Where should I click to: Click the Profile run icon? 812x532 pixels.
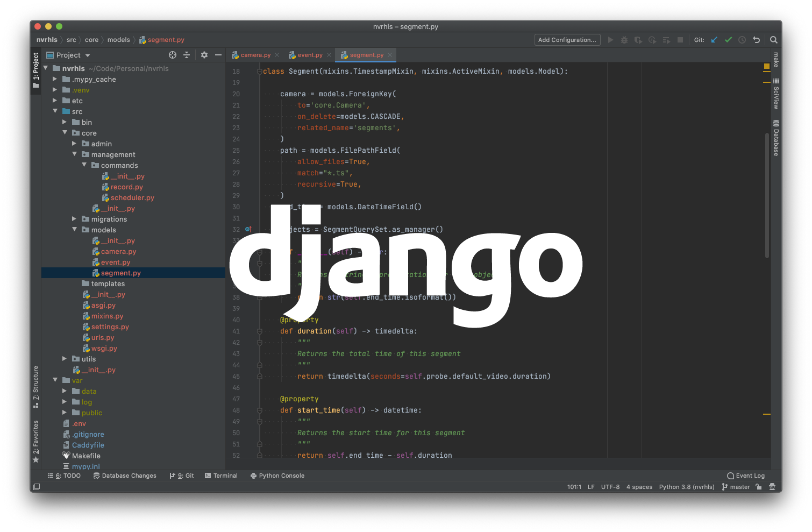pyautogui.click(x=652, y=40)
